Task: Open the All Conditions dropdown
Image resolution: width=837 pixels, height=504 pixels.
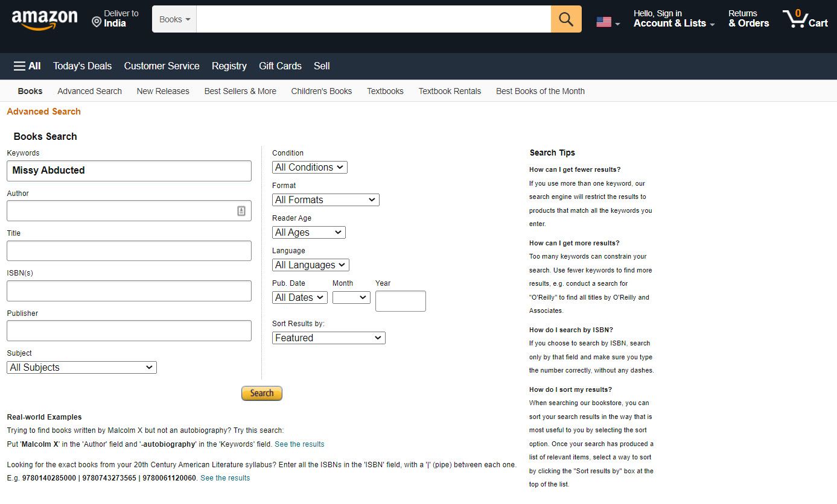Action: pyautogui.click(x=309, y=167)
